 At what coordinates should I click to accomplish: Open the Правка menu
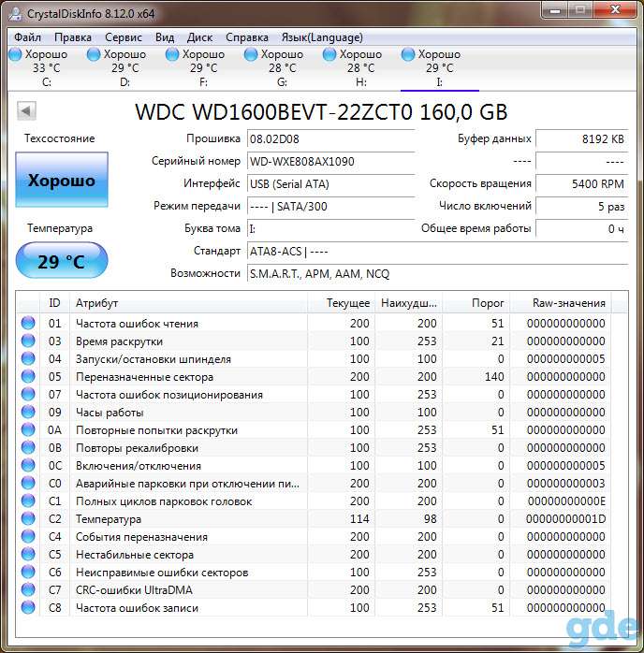click(x=73, y=37)
